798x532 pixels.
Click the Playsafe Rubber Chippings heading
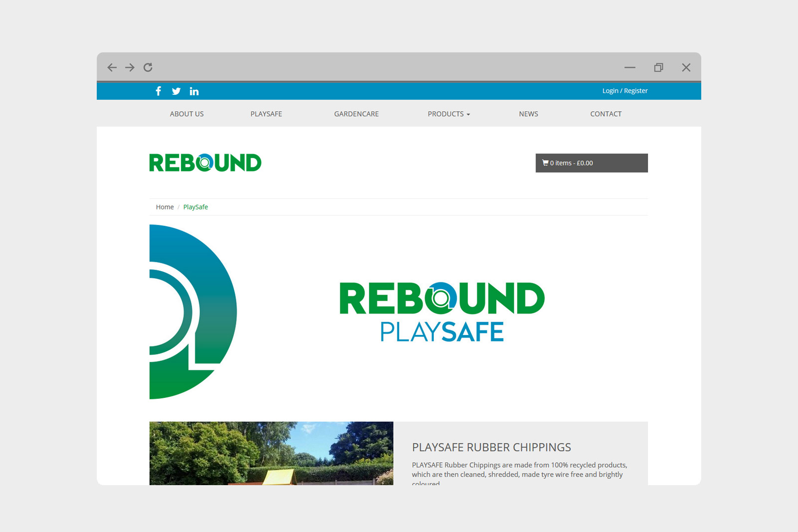(x=491, y=447)
